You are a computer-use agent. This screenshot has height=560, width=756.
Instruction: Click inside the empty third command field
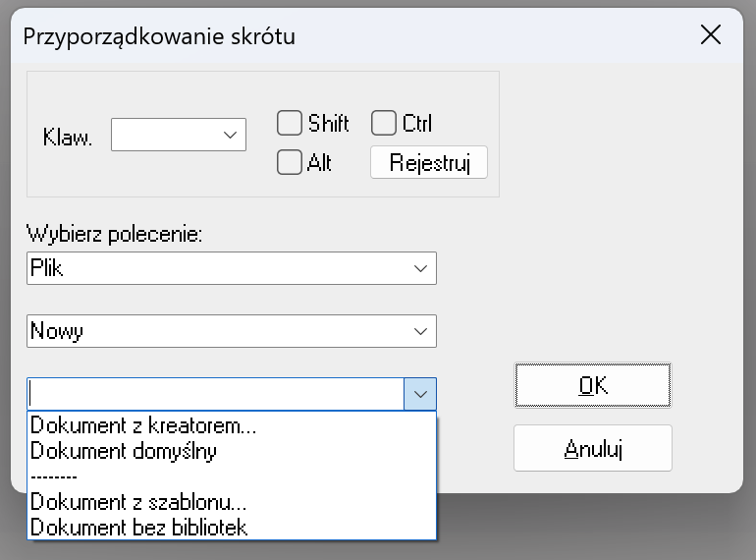coord(216,394)
